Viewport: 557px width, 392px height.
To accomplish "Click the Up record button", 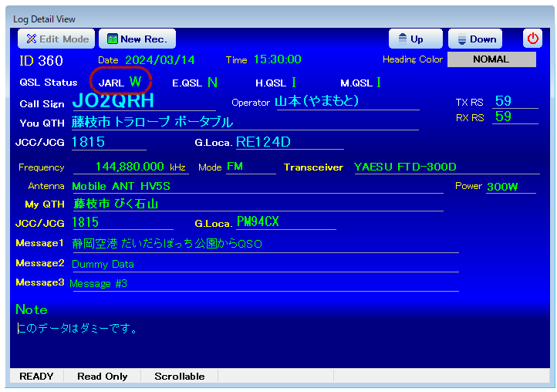I will click(x=415, y=39).
